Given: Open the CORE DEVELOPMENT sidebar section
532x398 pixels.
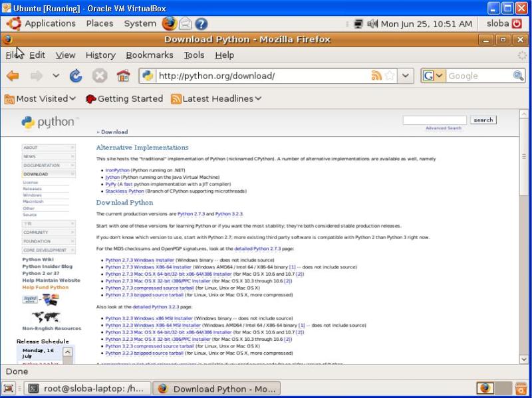Looking at the screenshot, I should pos(49,250).
